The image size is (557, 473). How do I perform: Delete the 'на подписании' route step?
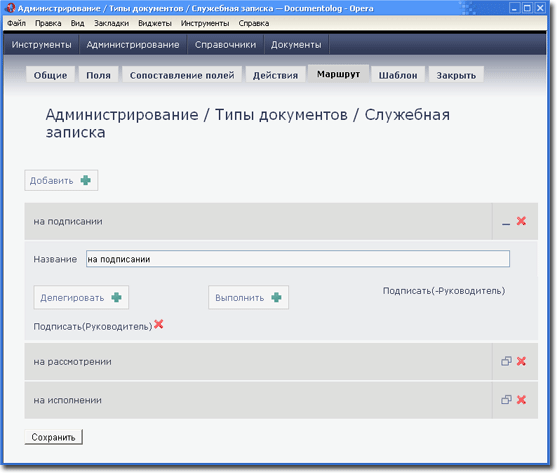[521, 221]
